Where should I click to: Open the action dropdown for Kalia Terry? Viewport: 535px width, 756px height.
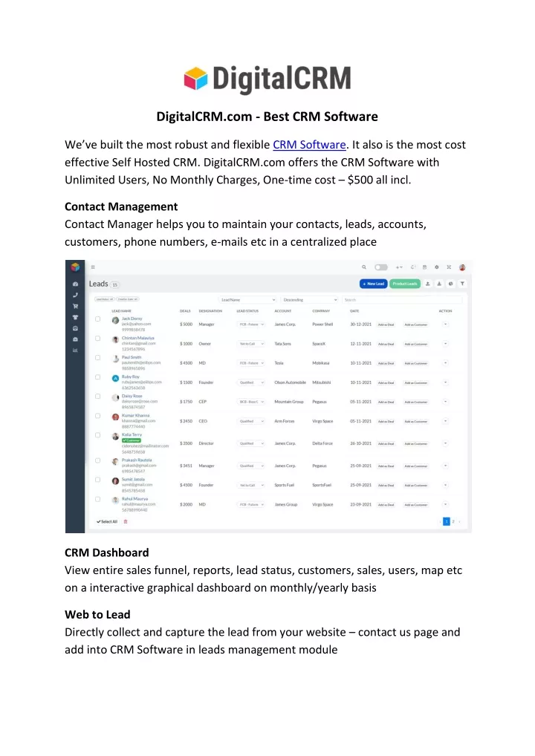[x=445, y=443]
